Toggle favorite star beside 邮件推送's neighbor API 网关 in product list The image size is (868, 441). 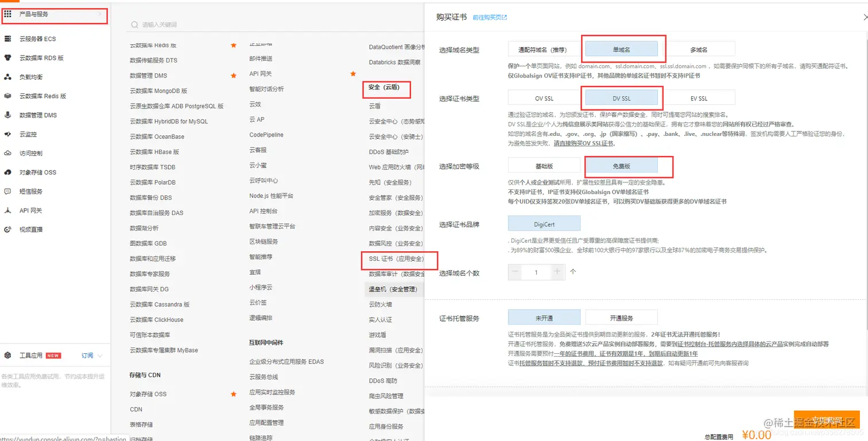pos(353,73)
